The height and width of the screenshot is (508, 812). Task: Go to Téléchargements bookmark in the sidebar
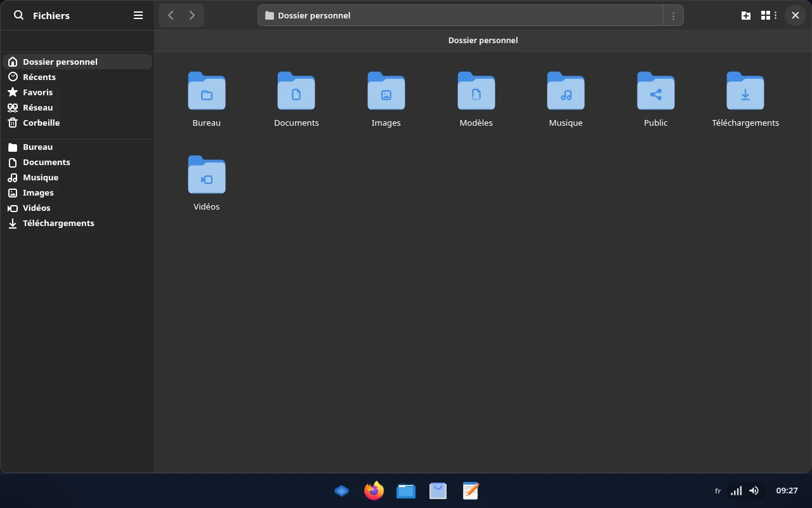tap(77, 223)
